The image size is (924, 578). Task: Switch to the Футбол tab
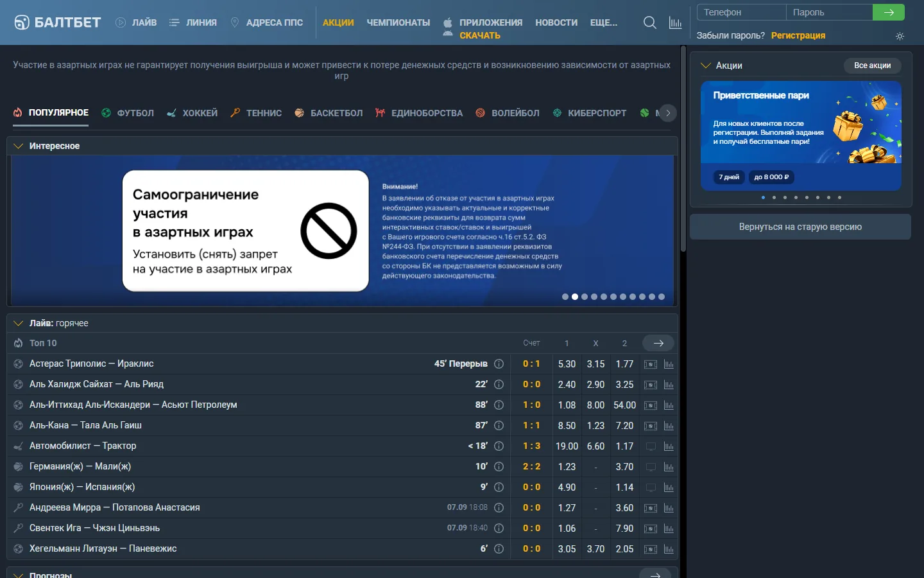coord(128,113)
